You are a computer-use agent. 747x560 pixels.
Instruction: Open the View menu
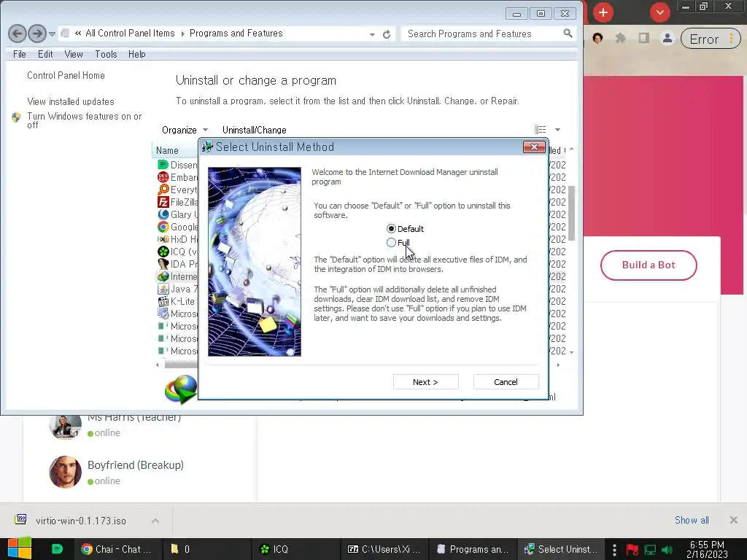(74, 54)
